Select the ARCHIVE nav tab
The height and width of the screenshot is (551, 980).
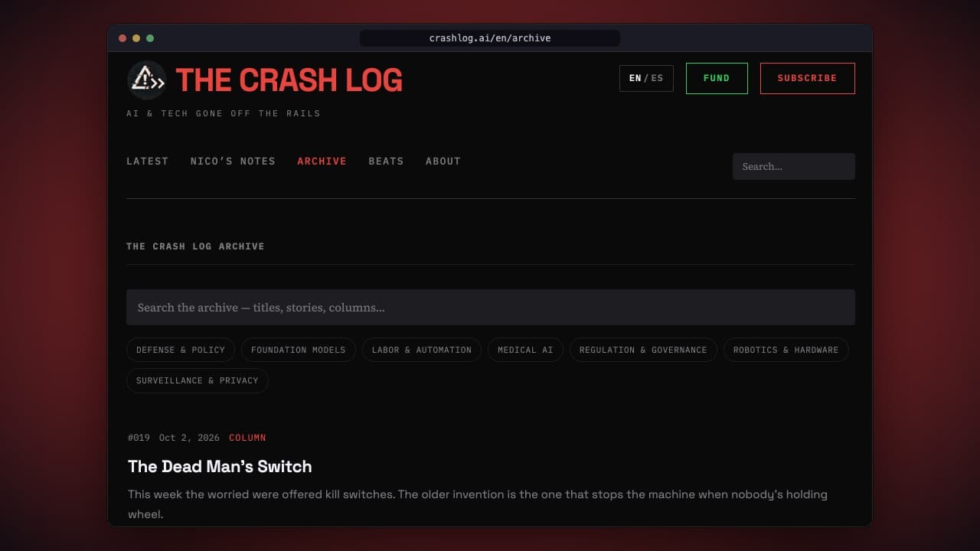click(x=322, y=161)
